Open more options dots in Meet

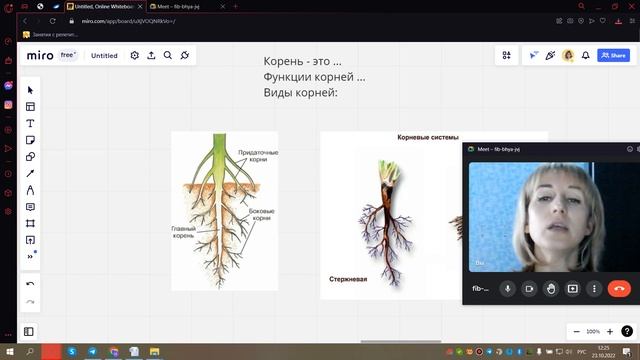click(x=594, y=289)
